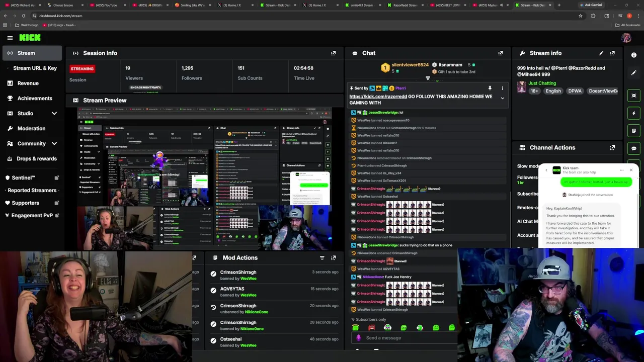Click pencil icon in right rail
The image size is (644, 362).
[x=634, y=73]
